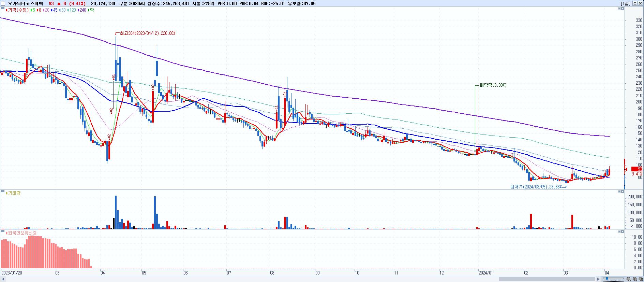Click the scroll right arrow on the horizontal scrollbar
644x282 pixels.
(599, 279)
